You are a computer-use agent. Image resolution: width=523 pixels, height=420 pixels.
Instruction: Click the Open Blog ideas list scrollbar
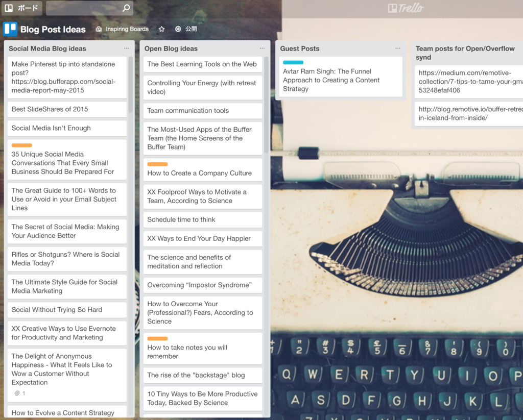pyautogui.click(x=266, y=105)
